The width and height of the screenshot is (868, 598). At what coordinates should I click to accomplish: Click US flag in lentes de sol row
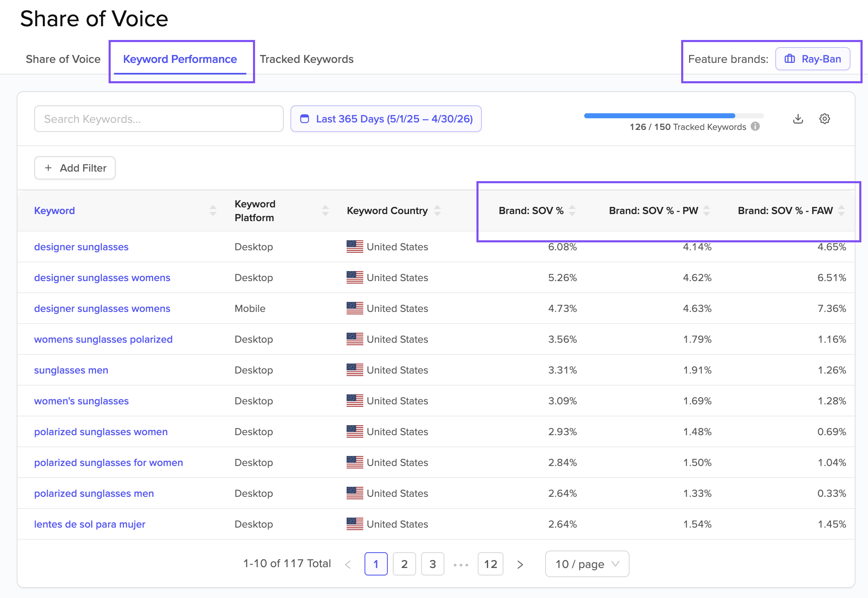pos(355,524)
